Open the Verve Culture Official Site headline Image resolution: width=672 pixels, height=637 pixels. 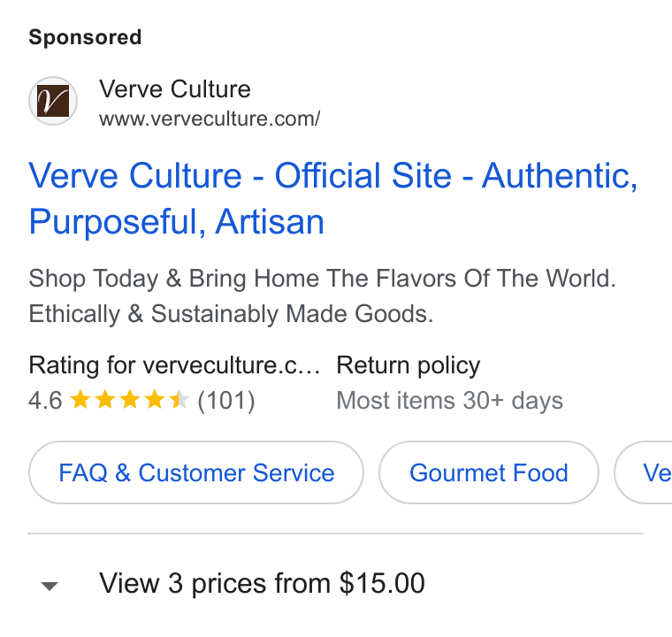pos(333,198)
